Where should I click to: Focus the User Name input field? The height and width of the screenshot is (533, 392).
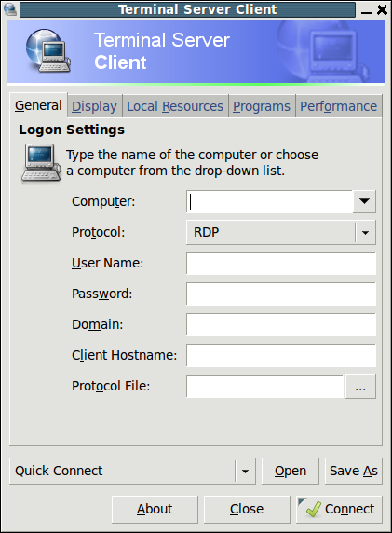(x=281, y=263)
